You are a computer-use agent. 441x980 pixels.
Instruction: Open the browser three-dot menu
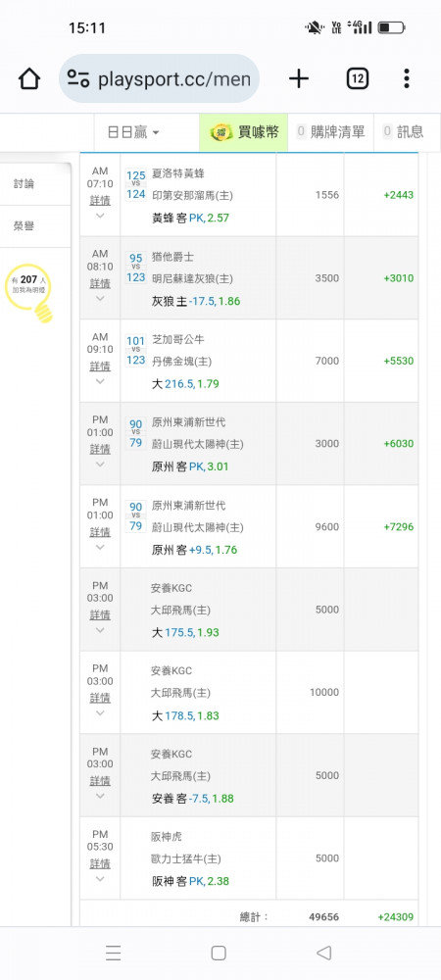[407, 78]
